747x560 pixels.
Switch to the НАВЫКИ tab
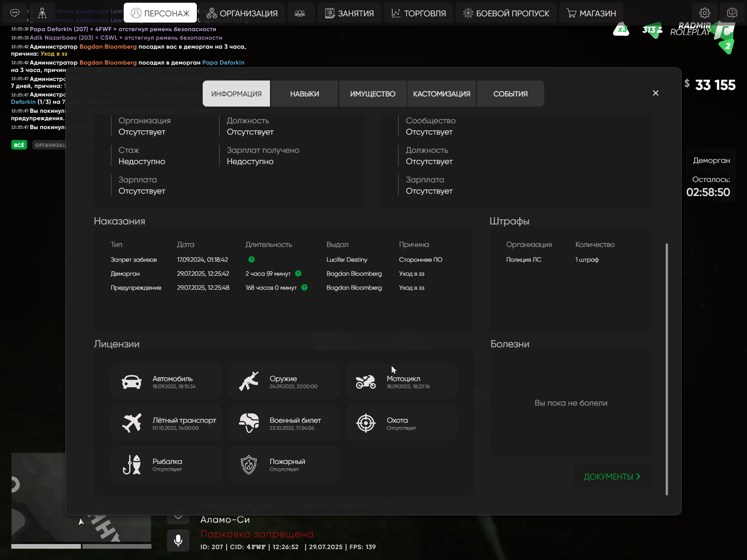coord(305,94)
